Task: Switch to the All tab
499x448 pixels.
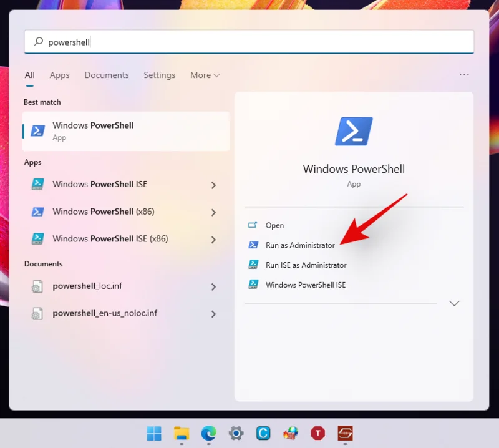Action: click(29, 75)
